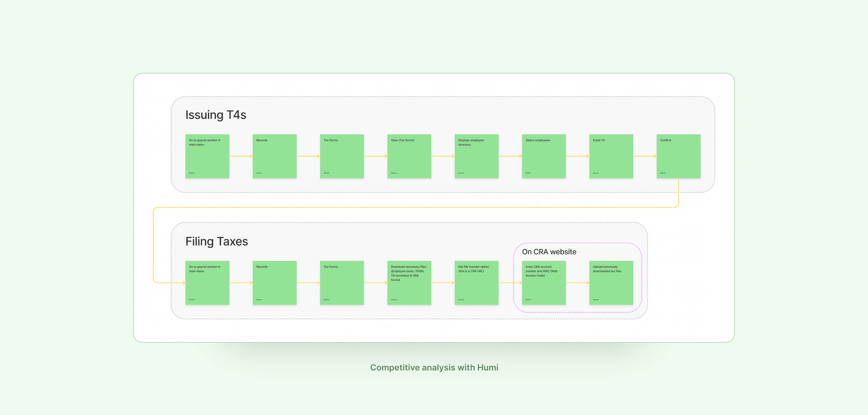
Task: Click the On CRA website group label
Action: 549,252
